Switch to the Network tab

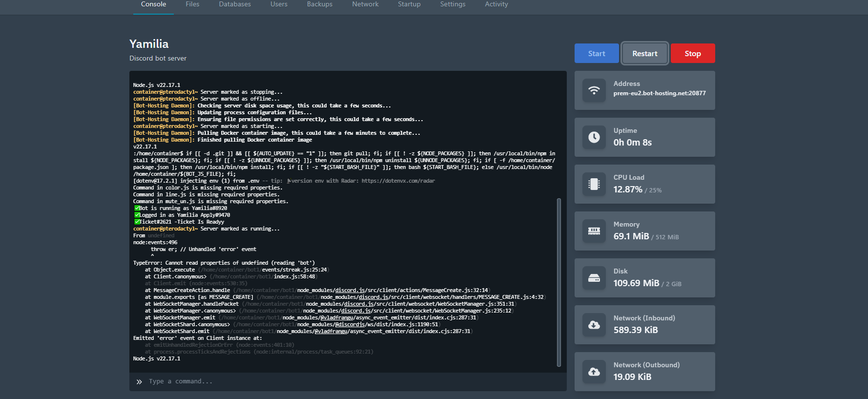click(x=365, y=4)
